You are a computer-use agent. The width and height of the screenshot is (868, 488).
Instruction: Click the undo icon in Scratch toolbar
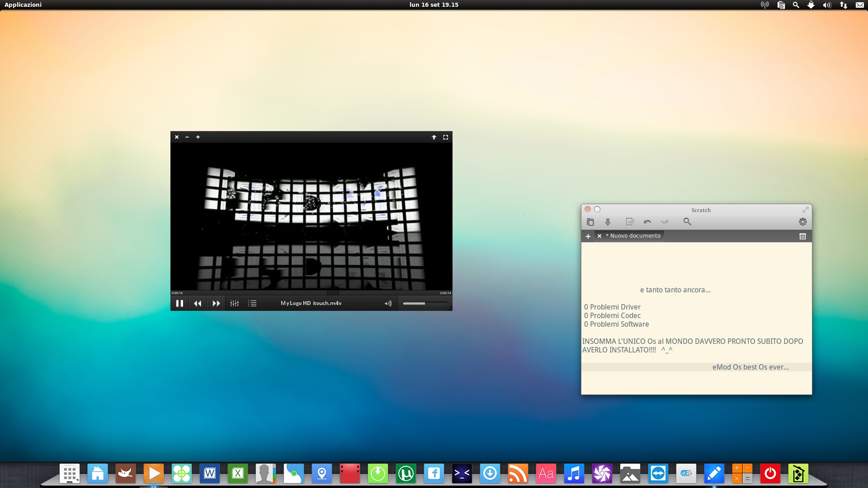[648, 221]
